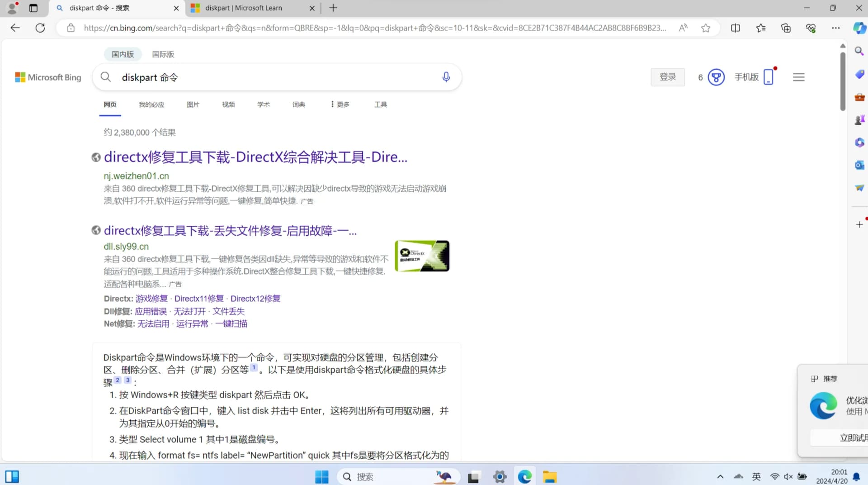Screen dimensions: 868x485
Task: Show hidden system tray icons
Action: coord(720,476)
